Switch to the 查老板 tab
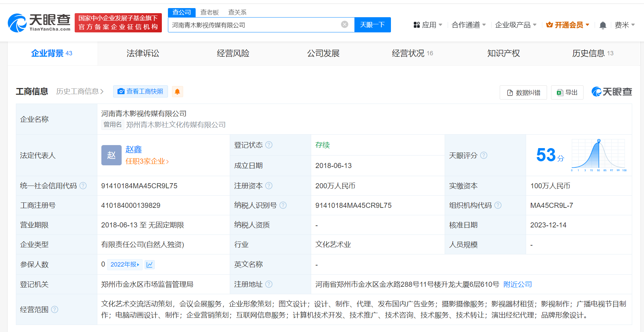Viewport: 644px width, 332px height. [x=210, y=12]
